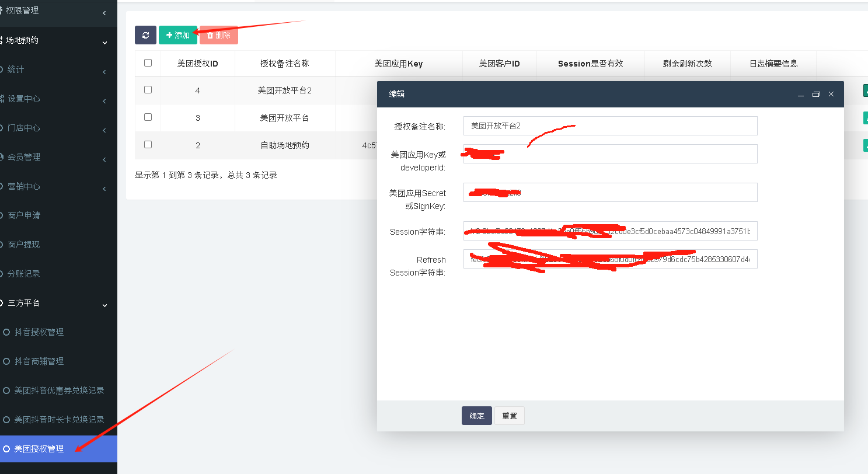Screen dimensions: 868x474
Task: Click the 自助场地预约 cell in the table
Action: [285, 145]
